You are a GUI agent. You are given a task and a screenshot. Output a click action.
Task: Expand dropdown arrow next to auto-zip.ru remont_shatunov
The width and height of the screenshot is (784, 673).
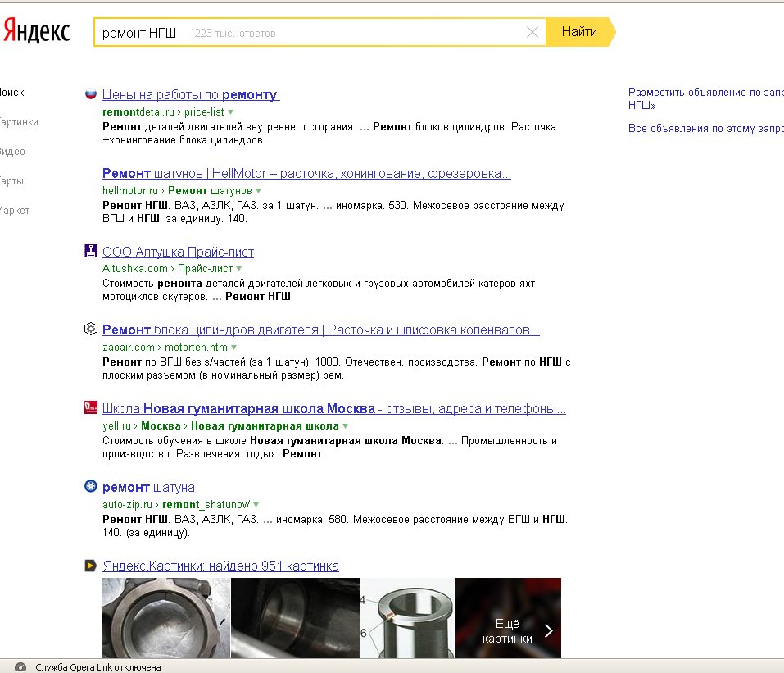[256, 504]
